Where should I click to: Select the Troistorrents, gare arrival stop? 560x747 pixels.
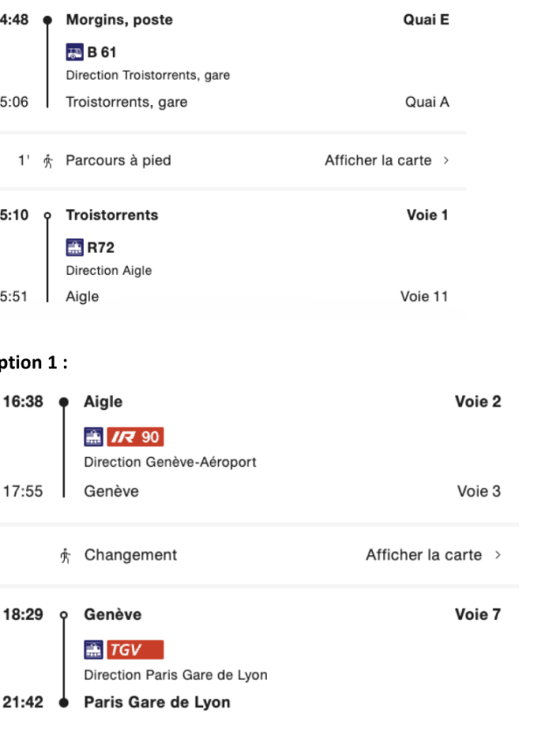[127, 102]
